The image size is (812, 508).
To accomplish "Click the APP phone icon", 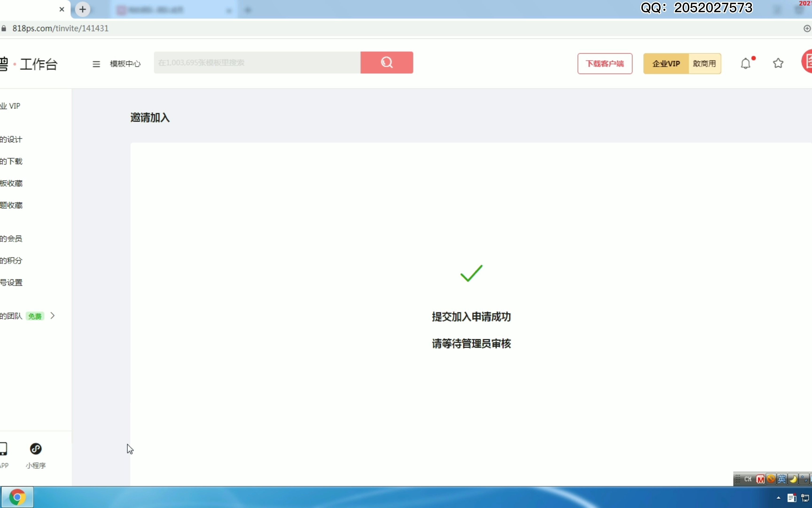I will [3, 449].
